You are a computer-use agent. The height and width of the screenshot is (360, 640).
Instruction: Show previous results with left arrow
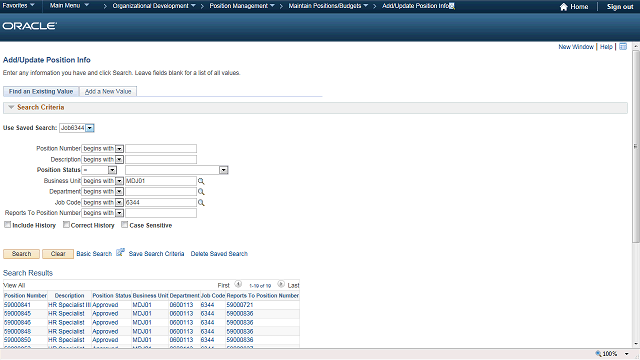click(238, 284)
